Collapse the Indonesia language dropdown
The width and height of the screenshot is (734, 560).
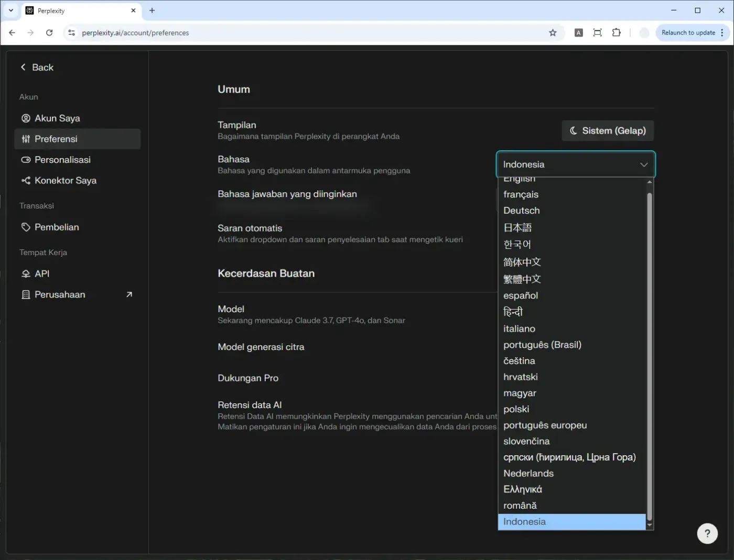[x=576, y=164]
